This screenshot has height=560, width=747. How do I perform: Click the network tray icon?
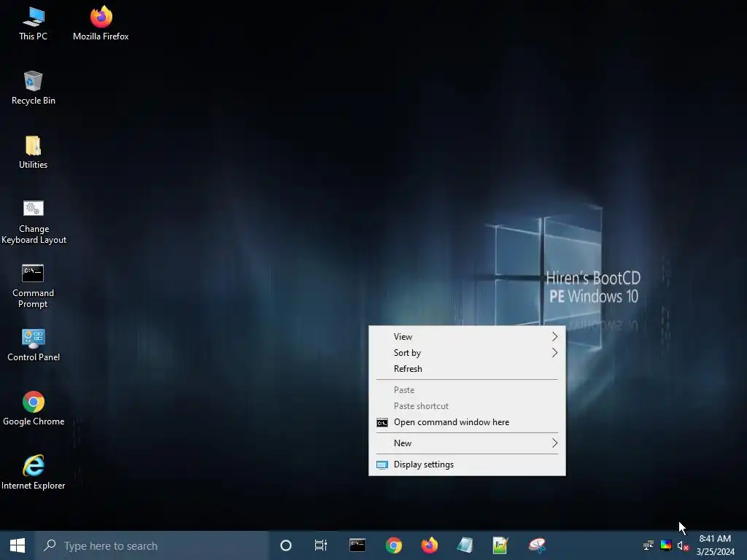tap(649, 545)
